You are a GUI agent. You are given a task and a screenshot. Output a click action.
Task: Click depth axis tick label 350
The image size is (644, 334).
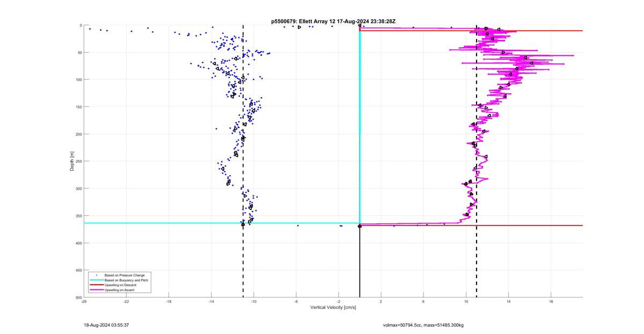tap(78, 216)
